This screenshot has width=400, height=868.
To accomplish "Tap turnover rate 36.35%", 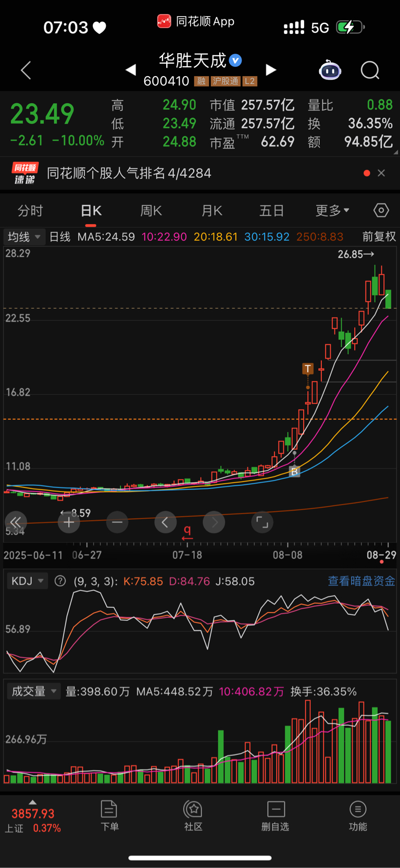I will click(370, 124).
